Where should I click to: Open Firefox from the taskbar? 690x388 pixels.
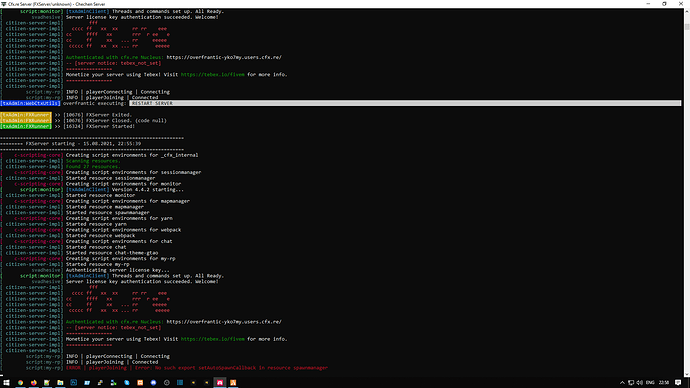[x=33, y=383]
